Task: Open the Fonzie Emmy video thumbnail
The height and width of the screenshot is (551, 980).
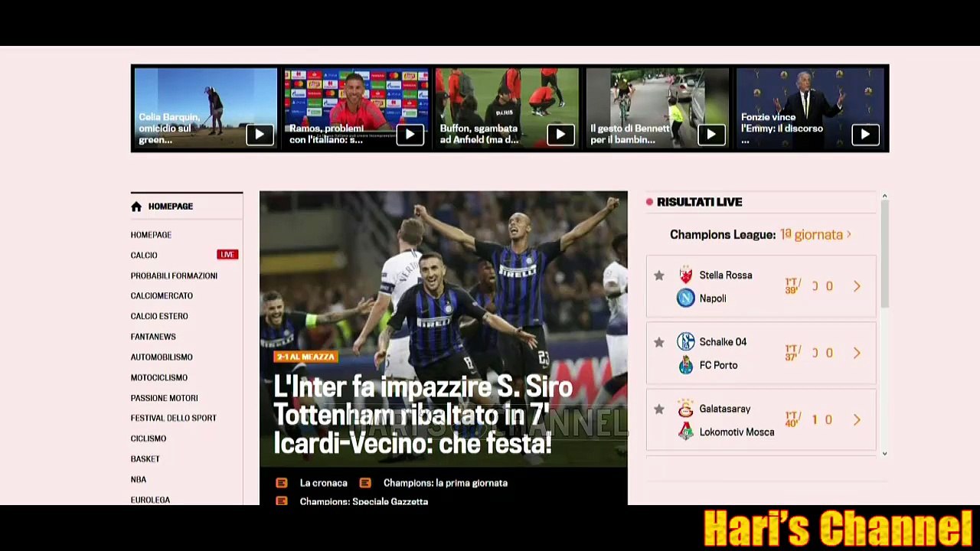Action: pos(810,108)
